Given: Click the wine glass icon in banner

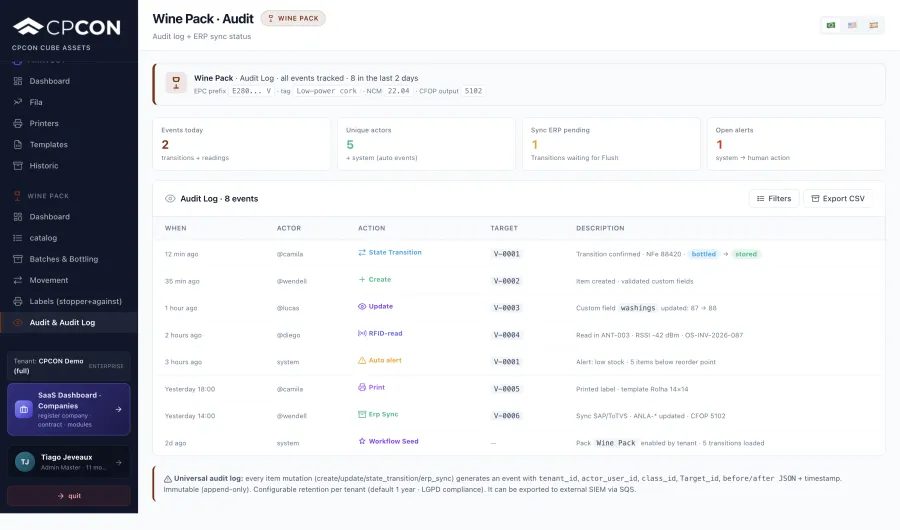Looking at the screenshot, I should [x=176, y=83].
